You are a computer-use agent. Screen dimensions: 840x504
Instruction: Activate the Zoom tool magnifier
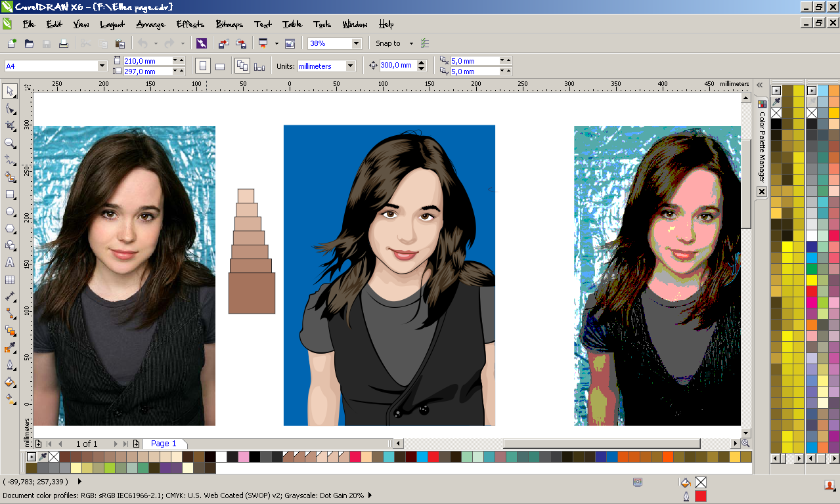point(10,143)
